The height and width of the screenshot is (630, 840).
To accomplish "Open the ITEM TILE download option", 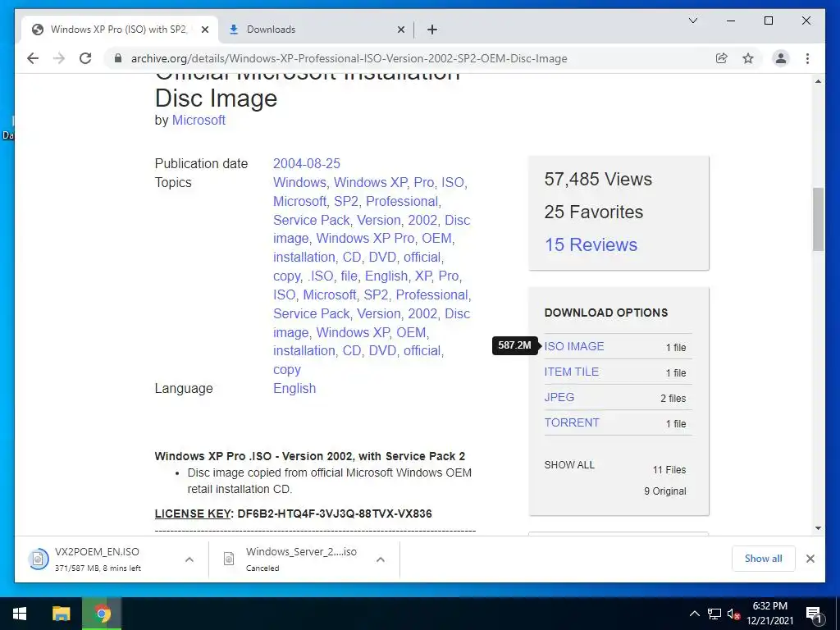I will [571, 372].
